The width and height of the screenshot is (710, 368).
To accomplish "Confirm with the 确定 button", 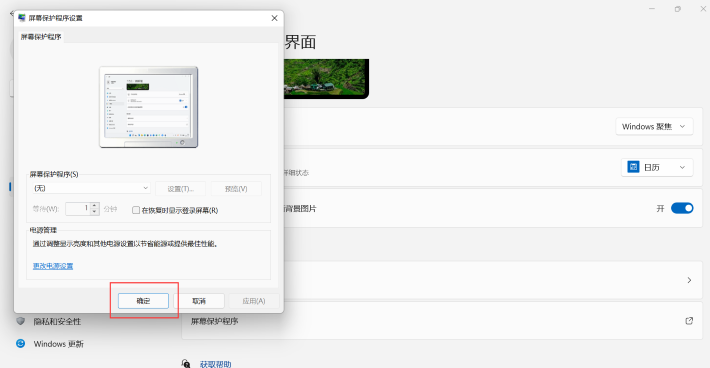I will pos(143,301).
